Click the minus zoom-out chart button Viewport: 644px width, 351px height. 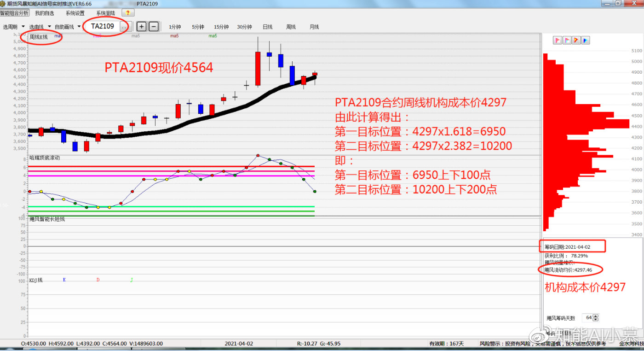(154, 26)
